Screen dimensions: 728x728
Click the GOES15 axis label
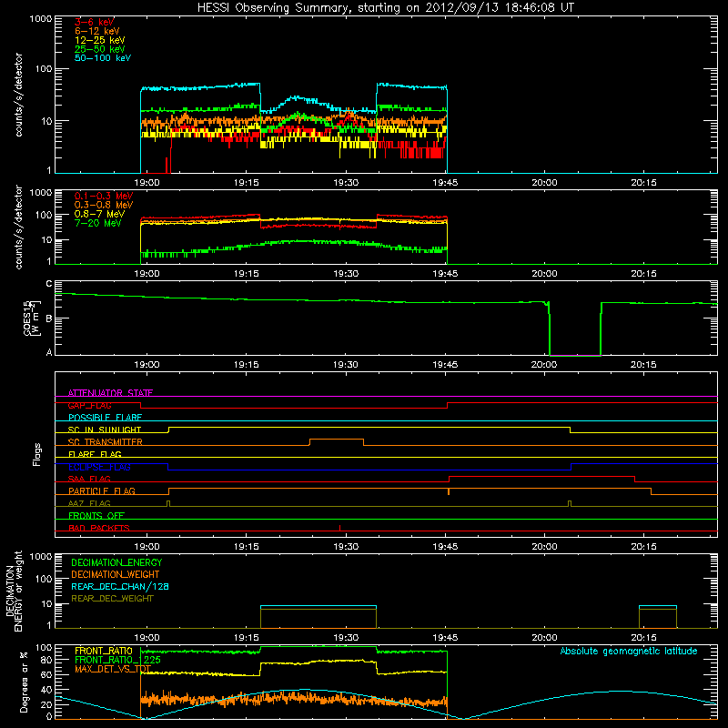point(32,318)
